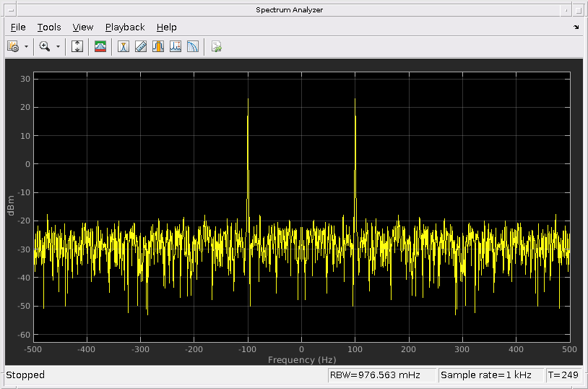Click the rightmost toolbar icon with green arrow
Screen dimensions: 588x389
coord(216,46)
